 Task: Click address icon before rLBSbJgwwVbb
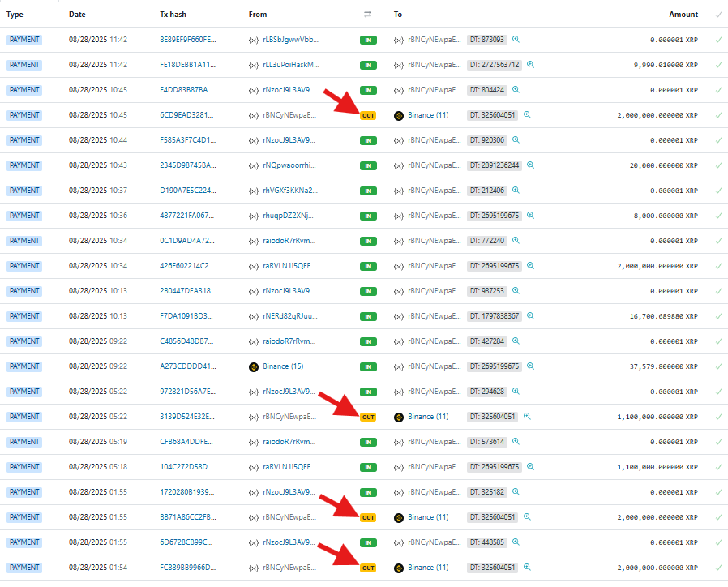tap(254, 40)
